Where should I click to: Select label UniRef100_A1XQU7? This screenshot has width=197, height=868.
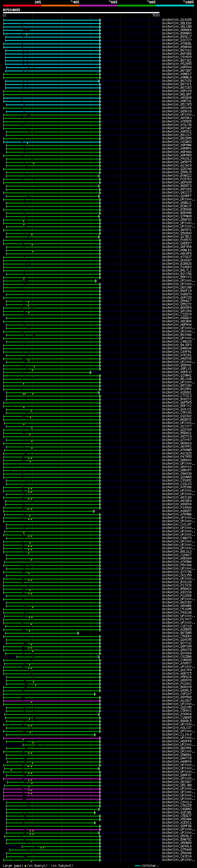(177, 700)
